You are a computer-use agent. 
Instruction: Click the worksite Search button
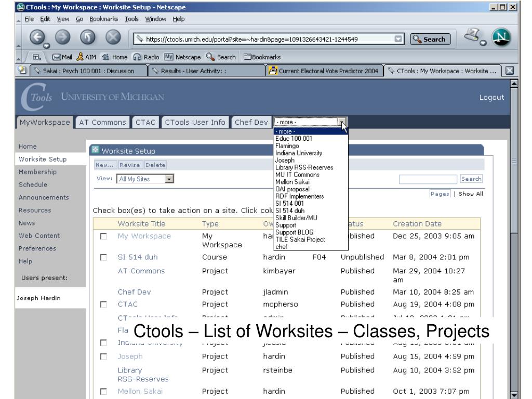click(471, 179)
